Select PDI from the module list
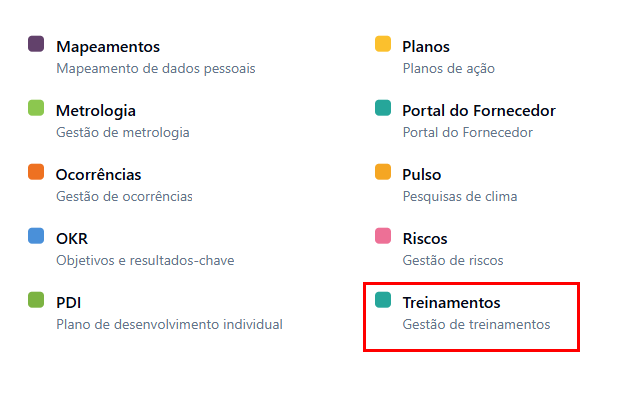The height and width of the screenshot is (413, 621). pos(70,303)
